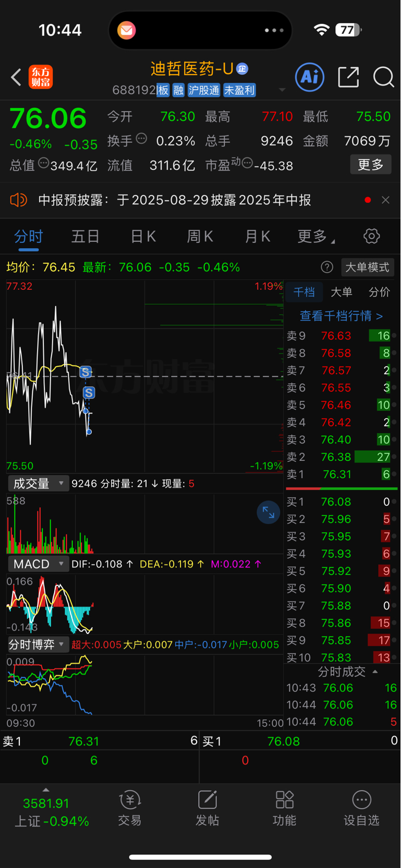Select the 买10 75.83 order row
Image resolution: width=401 pixels, height=868 pixels.
click(x=342, y=657)
